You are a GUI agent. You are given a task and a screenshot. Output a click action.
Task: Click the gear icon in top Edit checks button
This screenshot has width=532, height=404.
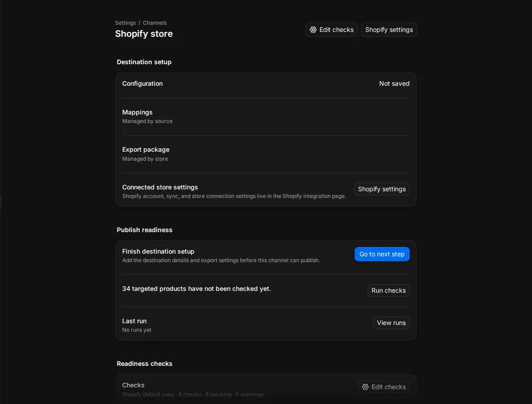pyautogui.click(x=313, y=30)
